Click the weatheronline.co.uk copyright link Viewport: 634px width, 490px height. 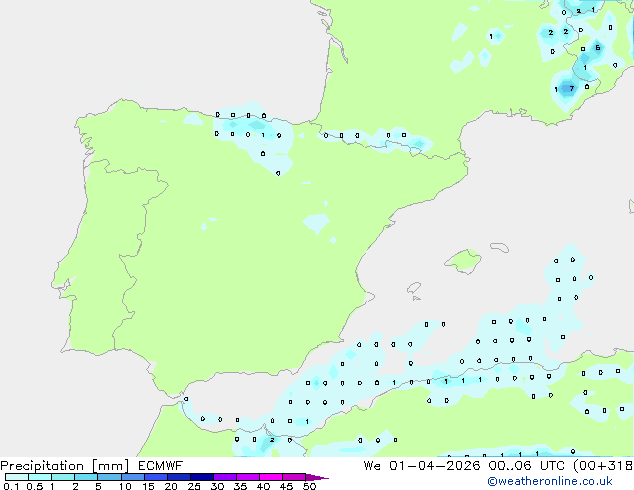[550, 482]
